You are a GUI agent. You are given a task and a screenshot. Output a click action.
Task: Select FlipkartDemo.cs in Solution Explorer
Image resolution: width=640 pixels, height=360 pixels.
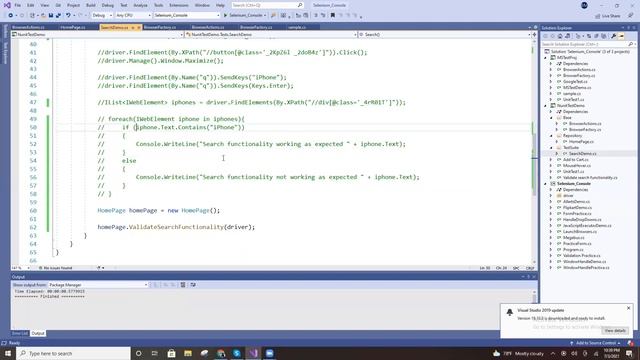577,207
